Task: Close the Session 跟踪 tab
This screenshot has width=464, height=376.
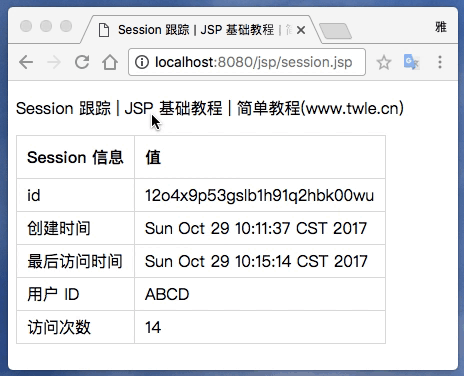Action: [x=301, y=30]
